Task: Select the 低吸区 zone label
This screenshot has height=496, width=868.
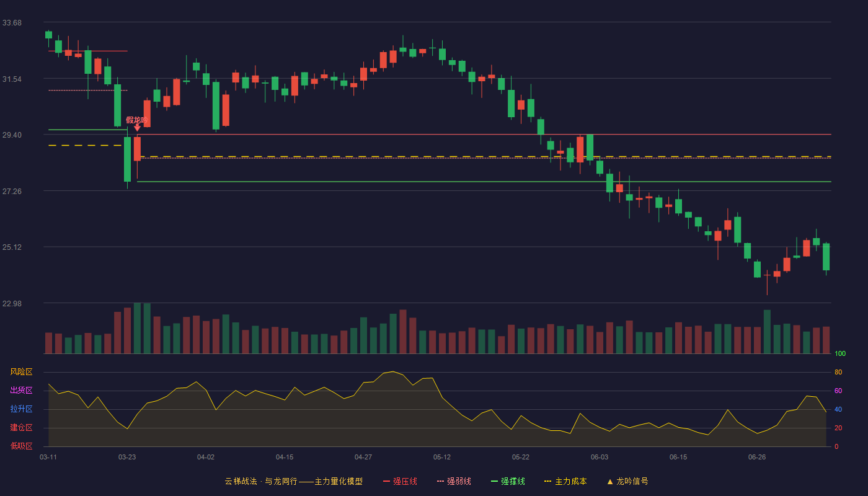Action: [21, 446]
